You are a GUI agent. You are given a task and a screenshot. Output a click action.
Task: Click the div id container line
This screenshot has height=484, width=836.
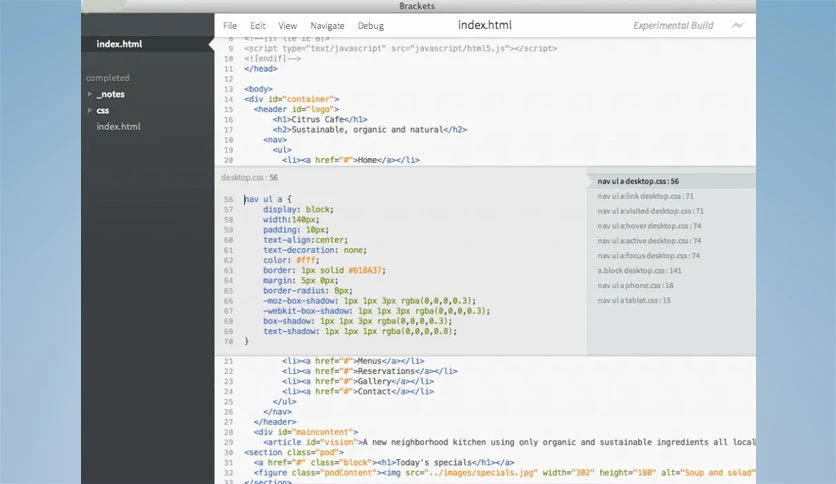click(x=292, y=99)
